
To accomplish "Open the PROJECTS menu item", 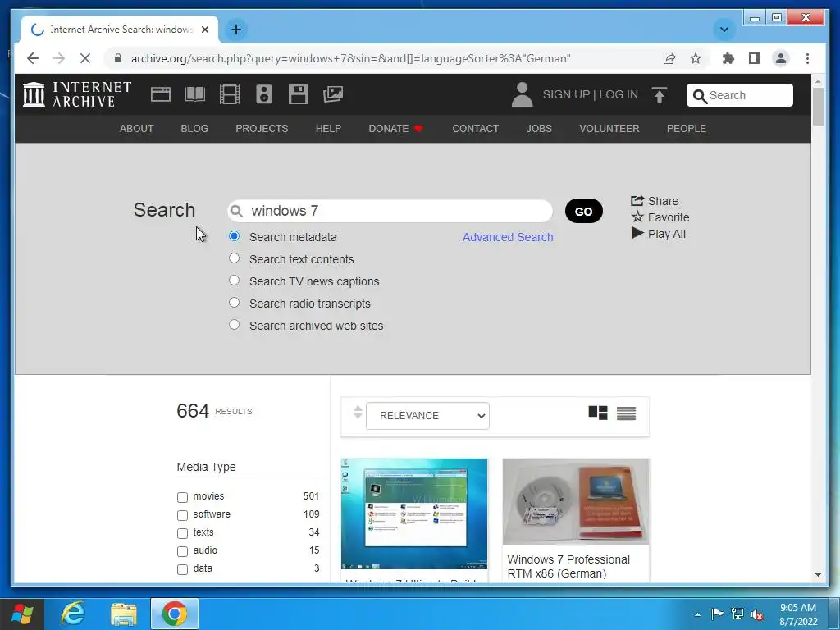I will 262,129.
